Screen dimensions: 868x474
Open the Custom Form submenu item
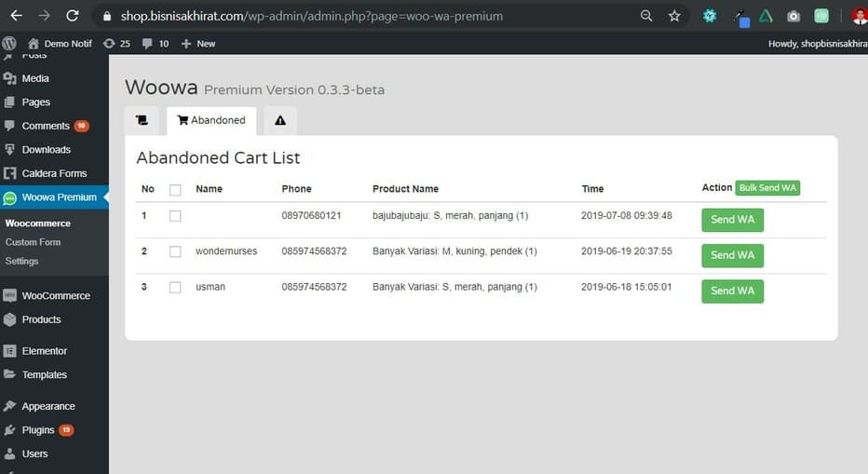coord(33,242)
